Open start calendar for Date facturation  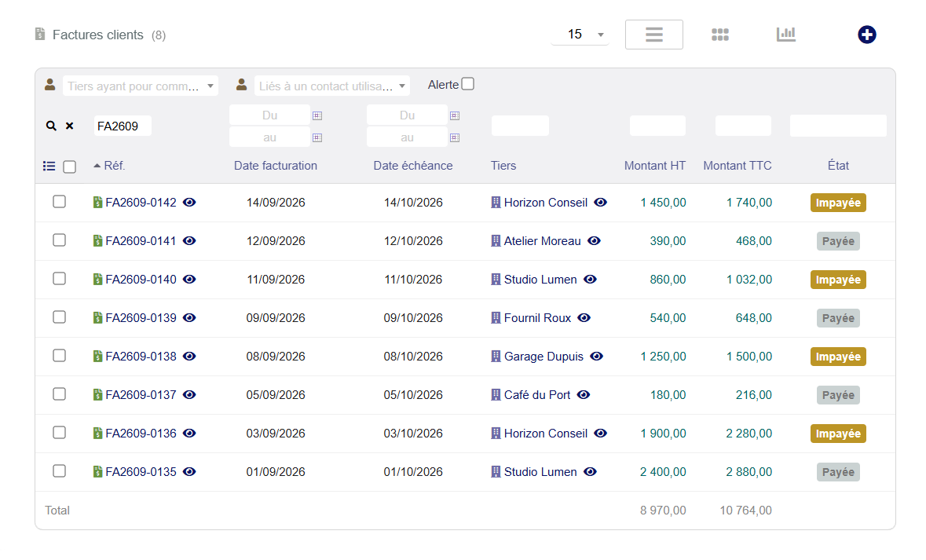point(317,115)
